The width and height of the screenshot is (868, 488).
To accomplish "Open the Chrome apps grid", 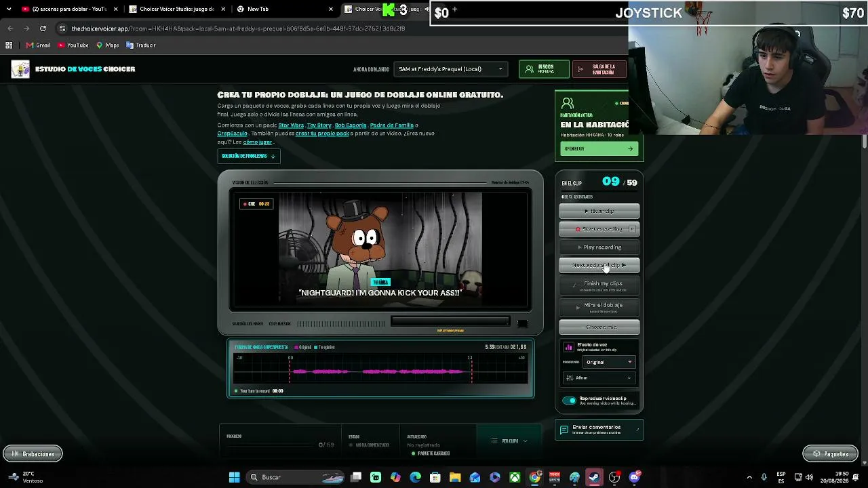I will [9, 45].
